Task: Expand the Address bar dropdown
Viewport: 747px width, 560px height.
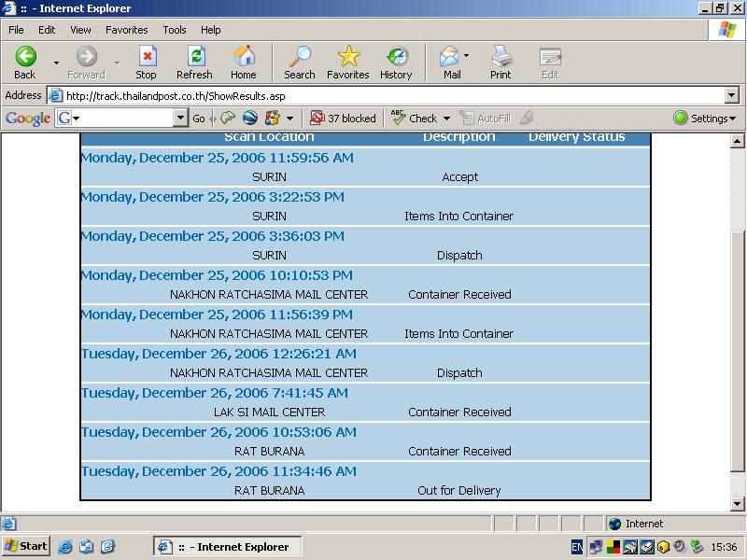Action: 732,95
